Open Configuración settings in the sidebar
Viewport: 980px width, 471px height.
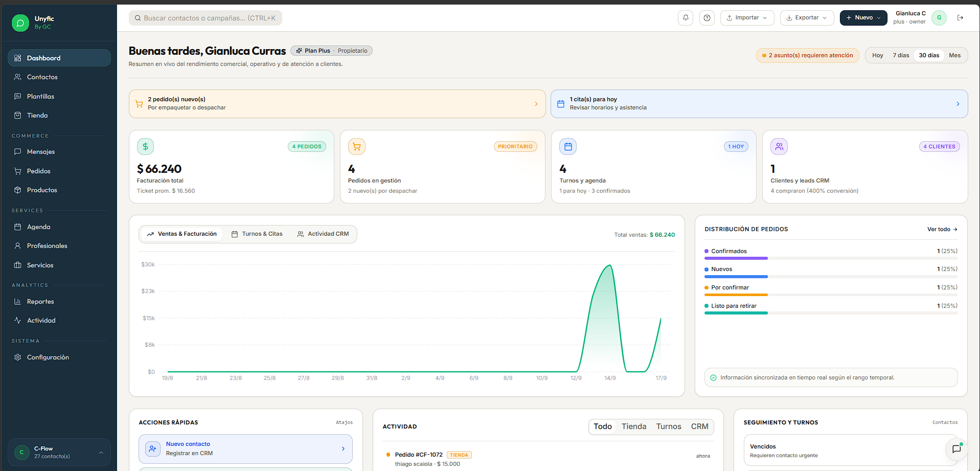pyautogui.click(x=59, y=357)
